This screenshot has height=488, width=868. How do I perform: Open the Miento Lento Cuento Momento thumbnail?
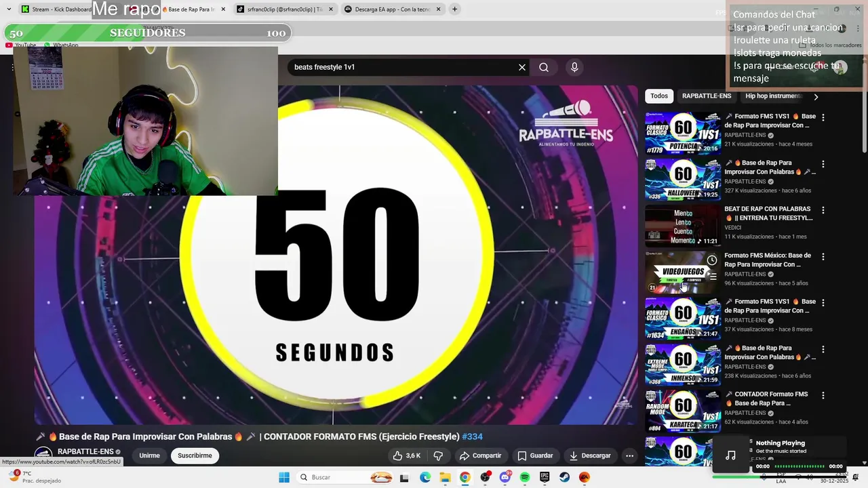point(682,226)
